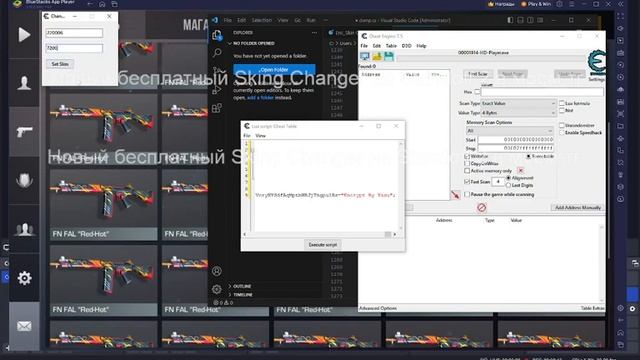This screenshot has height=360, width=640.
Task: Open the Scan Type dropdown
Action: pyautogui.click(x=518, y=104)
